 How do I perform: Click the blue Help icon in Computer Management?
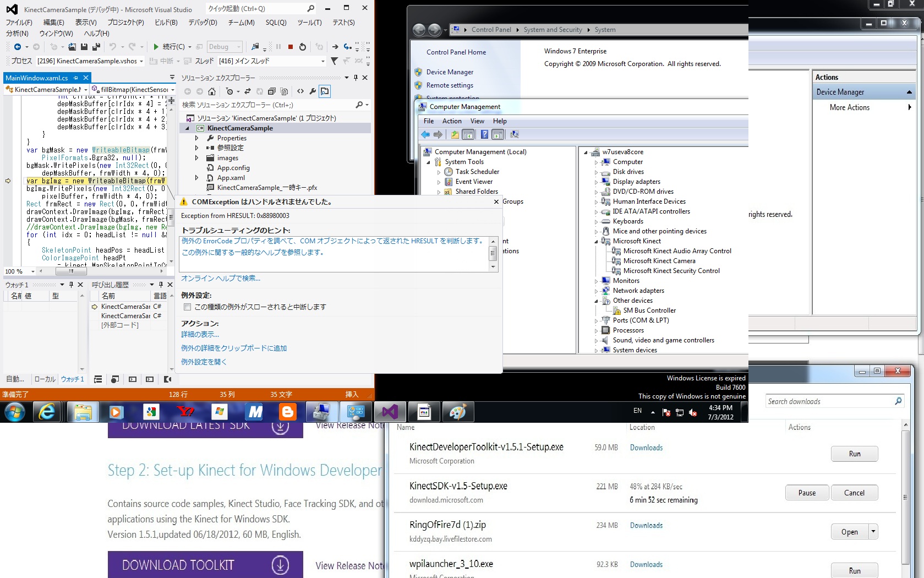(x=484, y=134)
